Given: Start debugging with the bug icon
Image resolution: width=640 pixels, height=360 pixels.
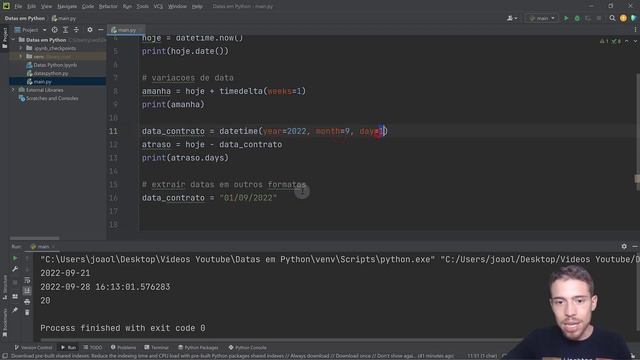Looking at the screenshot, I should (x=577, y=18).
